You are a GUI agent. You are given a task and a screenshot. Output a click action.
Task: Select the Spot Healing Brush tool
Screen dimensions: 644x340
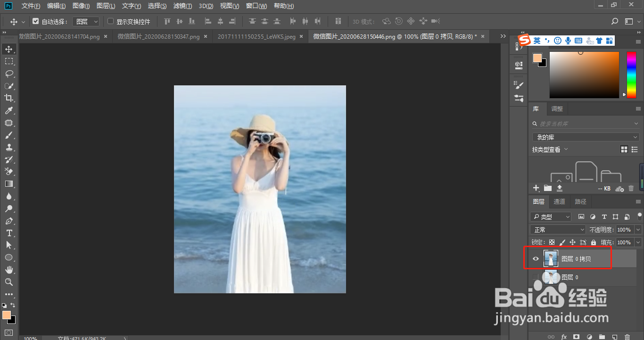(x=9, y=123)
